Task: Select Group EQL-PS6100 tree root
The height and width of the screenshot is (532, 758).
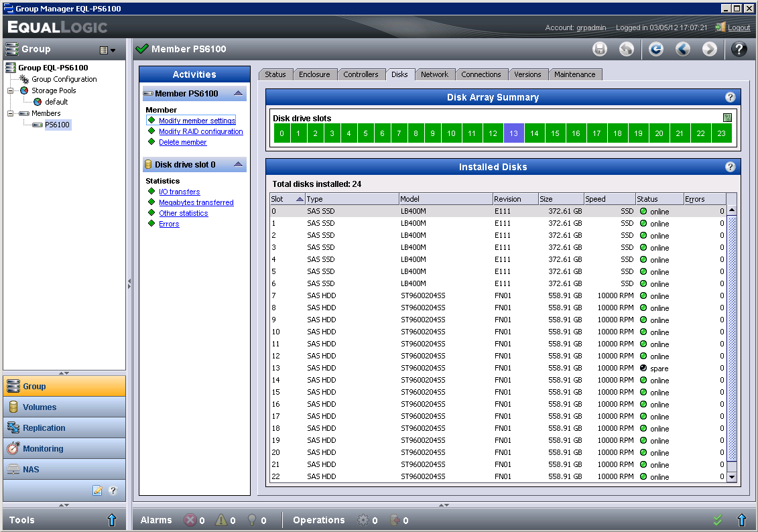Action: [53, 68]
